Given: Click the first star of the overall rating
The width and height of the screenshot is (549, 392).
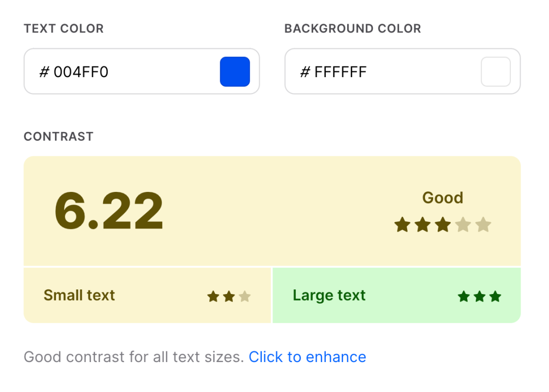Looking at the screenshot, I should point(402,224).
